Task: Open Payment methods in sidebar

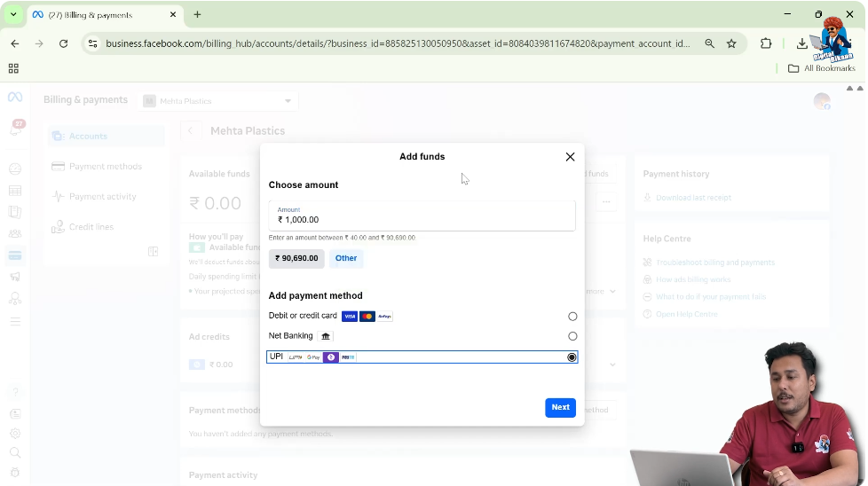Action: pyautogui.click(x=107, y=167)
